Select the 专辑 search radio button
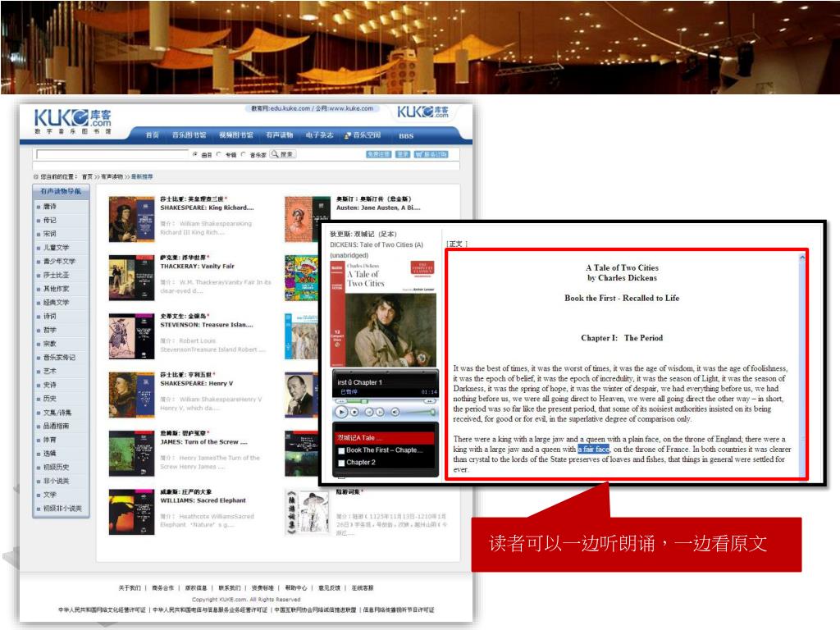The height and width of the screenshot is (630, 840). (218, 154)
